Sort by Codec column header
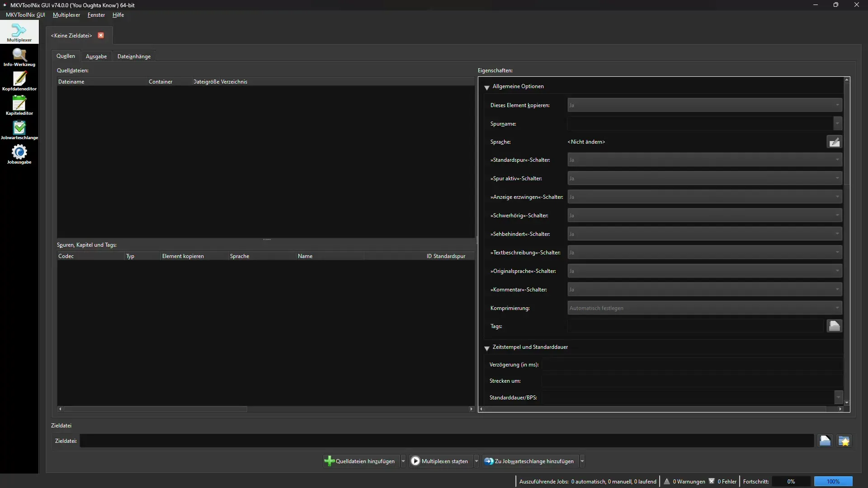868x488 pixels. [90, 256]
